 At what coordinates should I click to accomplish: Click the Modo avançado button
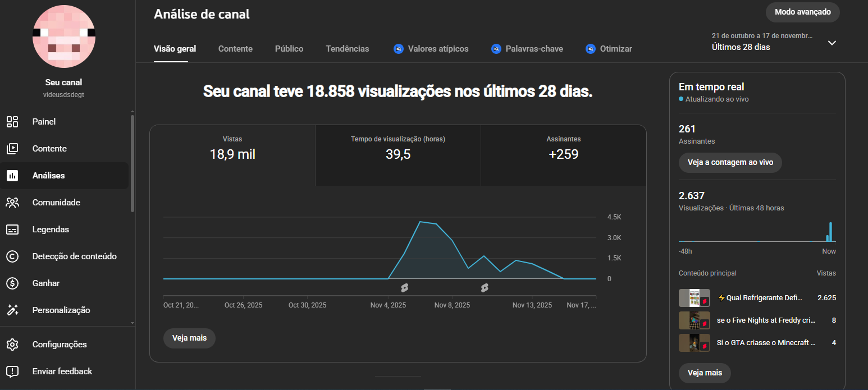(x=803, y=12)
